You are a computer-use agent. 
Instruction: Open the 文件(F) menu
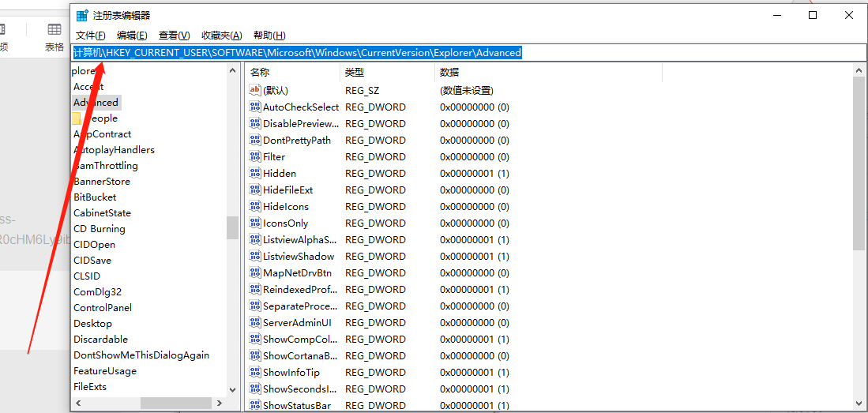click(90, 36)
